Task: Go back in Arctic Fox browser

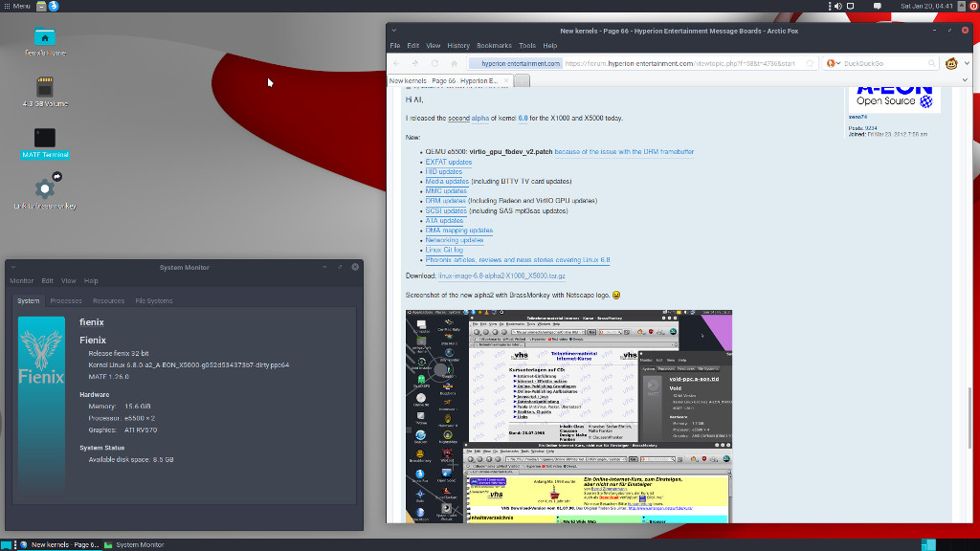Action: pyautogui.click(x=397, y=64)
